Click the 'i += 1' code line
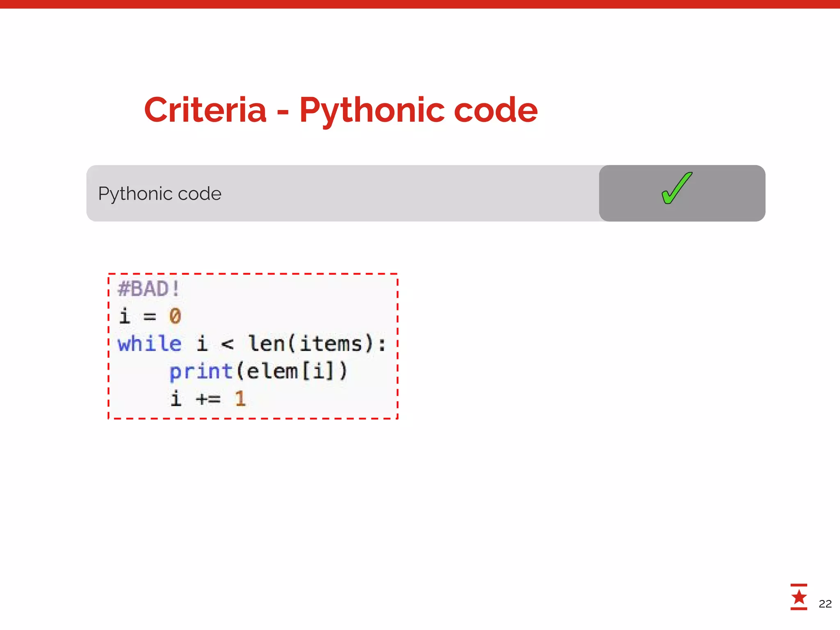Image resolution: width=840 pixels, height=630 pixels. pyautogui.click(x=208, y=398)
